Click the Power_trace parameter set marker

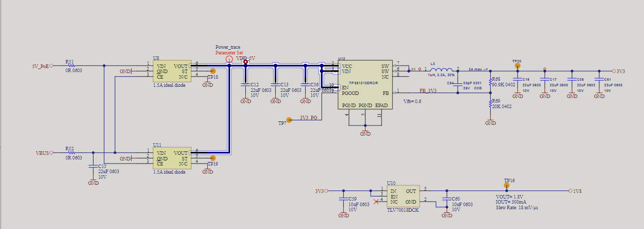coord(229,59)
